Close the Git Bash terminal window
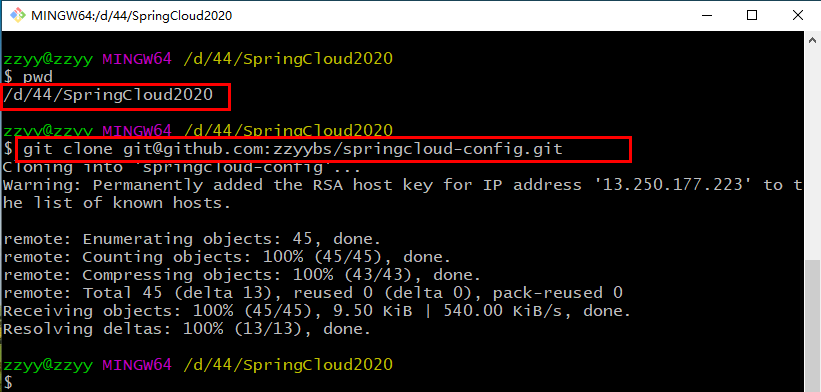 [797, 15]
